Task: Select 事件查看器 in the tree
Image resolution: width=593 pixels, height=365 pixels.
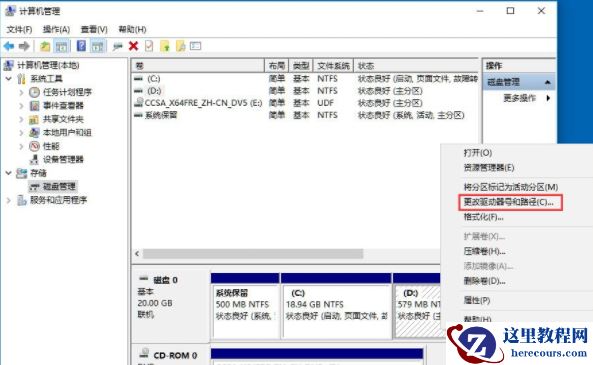Action: (63, 106)
